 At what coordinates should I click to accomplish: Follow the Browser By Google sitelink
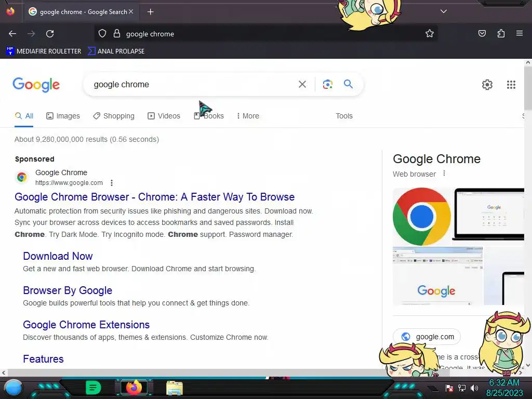[68, 290]
